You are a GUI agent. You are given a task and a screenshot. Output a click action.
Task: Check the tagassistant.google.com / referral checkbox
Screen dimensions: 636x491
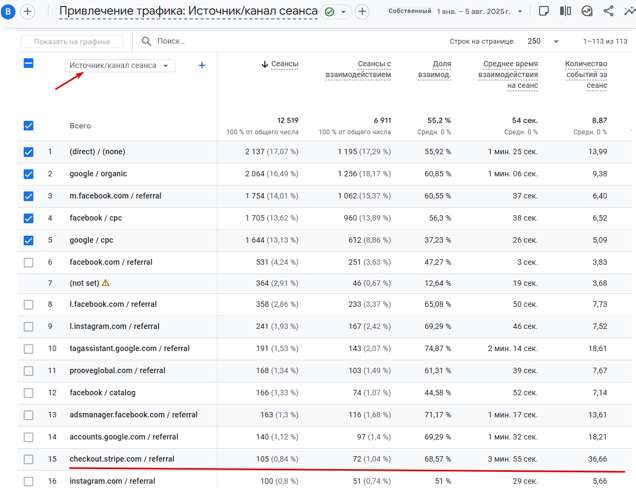pos(28,349)
